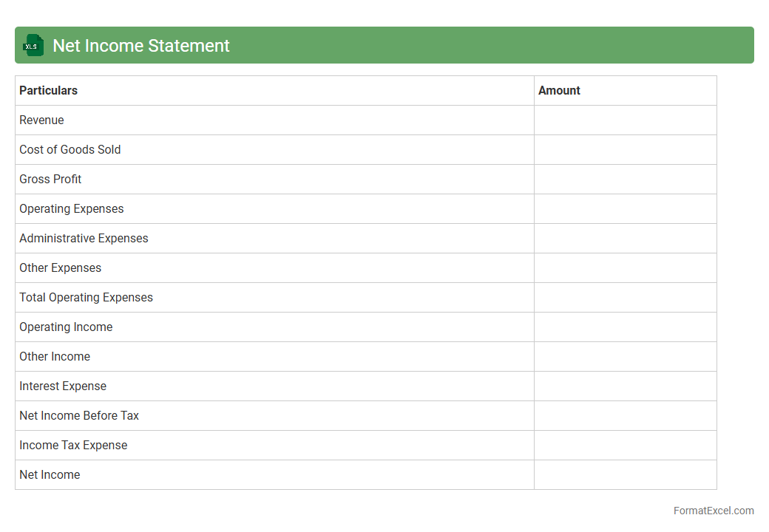
Task: Open the FormatExcel.com link
Action: (x=713, y=511)
